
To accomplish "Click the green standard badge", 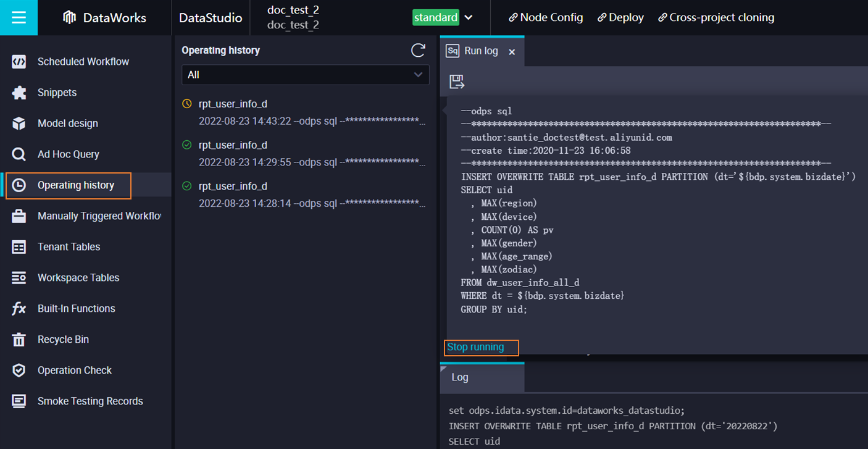I will pyautogui.click(x=436, y=18).
